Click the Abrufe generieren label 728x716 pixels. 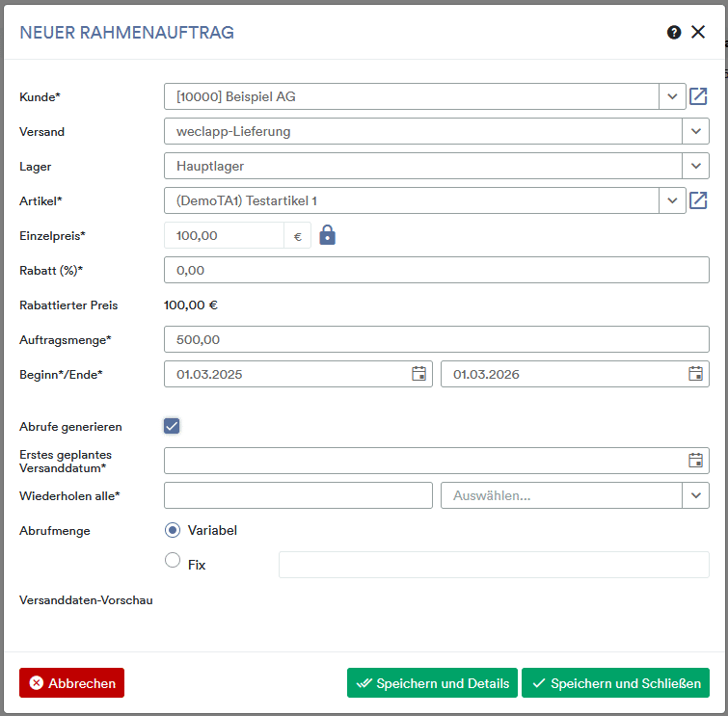tap(70, 427)
